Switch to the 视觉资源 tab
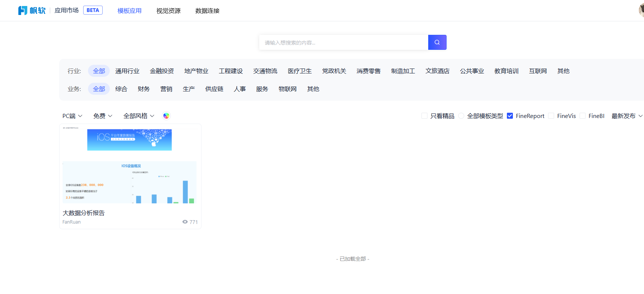644x294 pixels. click(x=168, y=11)
